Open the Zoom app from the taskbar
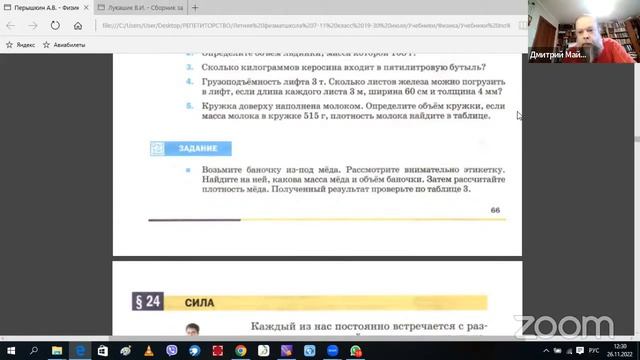640x360 pixels. tap(333, 351)
